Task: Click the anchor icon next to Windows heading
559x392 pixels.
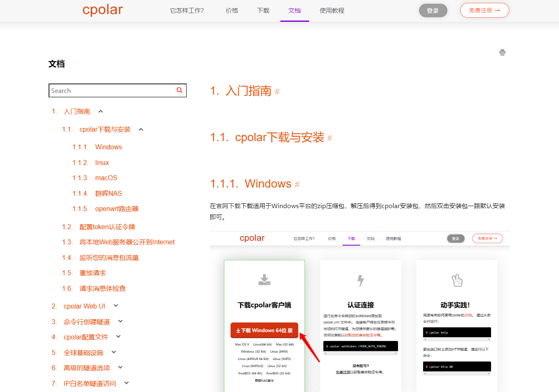Action: point(297,185)
